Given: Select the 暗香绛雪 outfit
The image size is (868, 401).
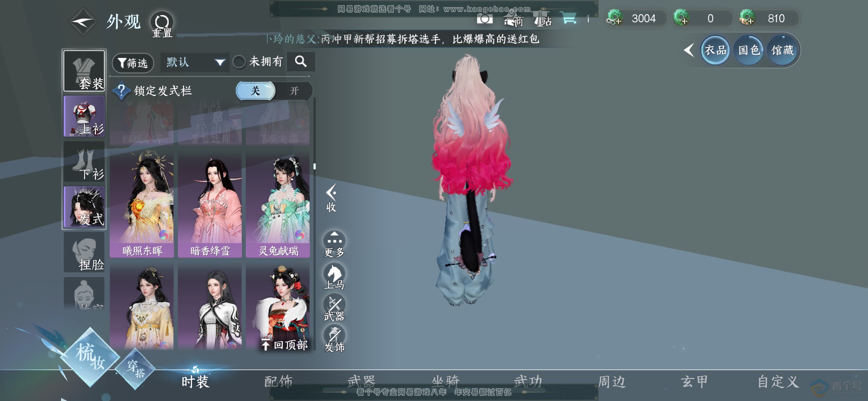Looking at the screenshot, I should [209, 204].
